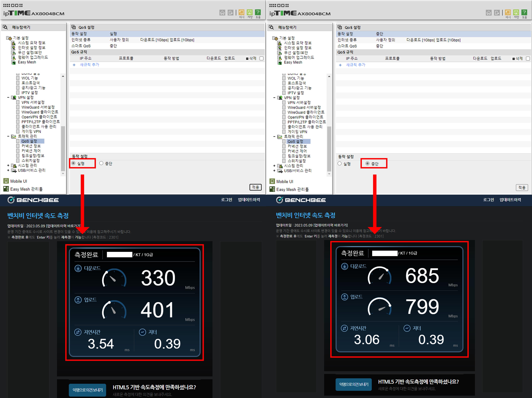Click scroll down arrow of right menu tree
532x398 pixels.
pos(329,174)
